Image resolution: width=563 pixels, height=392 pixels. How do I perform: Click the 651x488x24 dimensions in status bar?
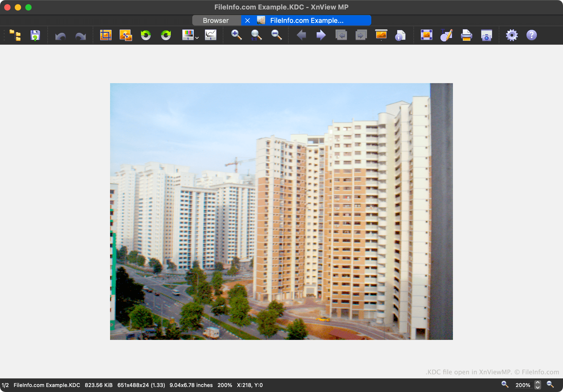[x=141, y=385]
